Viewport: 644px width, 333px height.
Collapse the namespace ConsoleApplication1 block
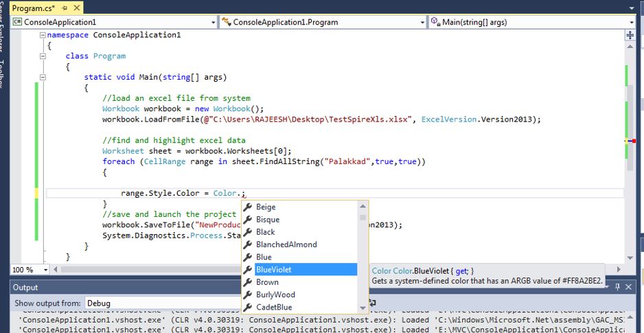pos(43,34)
